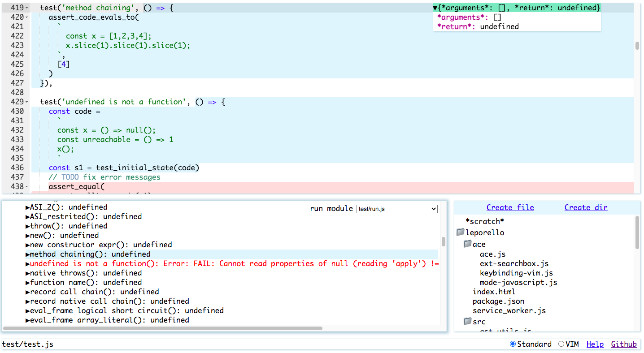
Task: Collapse the arguments/return value tooltip triangle
Action: pyautogui.click(x=435, y=8)
